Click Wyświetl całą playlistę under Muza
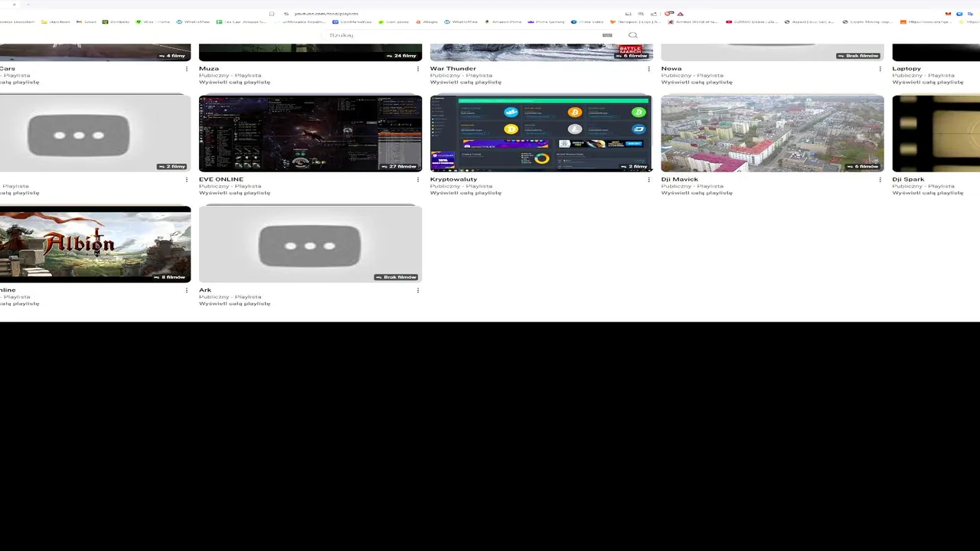This screenshot has height=551, width=980. click(x=234, y=82)
